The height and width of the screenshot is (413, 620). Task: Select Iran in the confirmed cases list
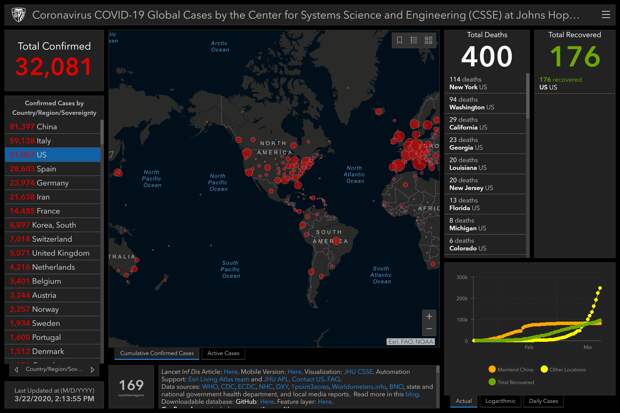[x=53, y=197]
